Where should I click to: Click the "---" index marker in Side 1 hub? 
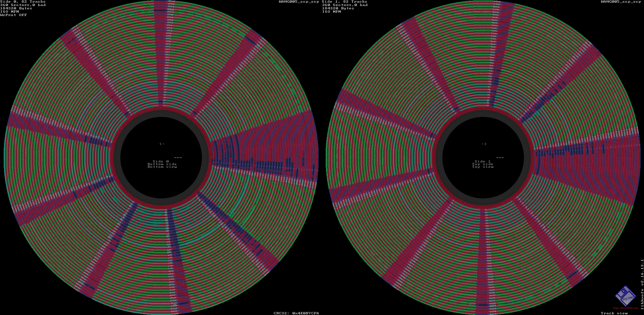tap(500, 157)
